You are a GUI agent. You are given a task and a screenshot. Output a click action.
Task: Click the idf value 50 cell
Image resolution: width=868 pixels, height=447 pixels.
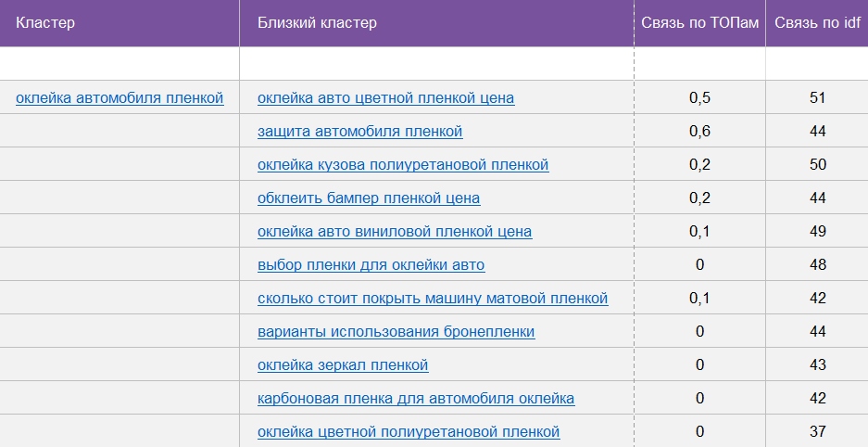(x=817, y=164)
